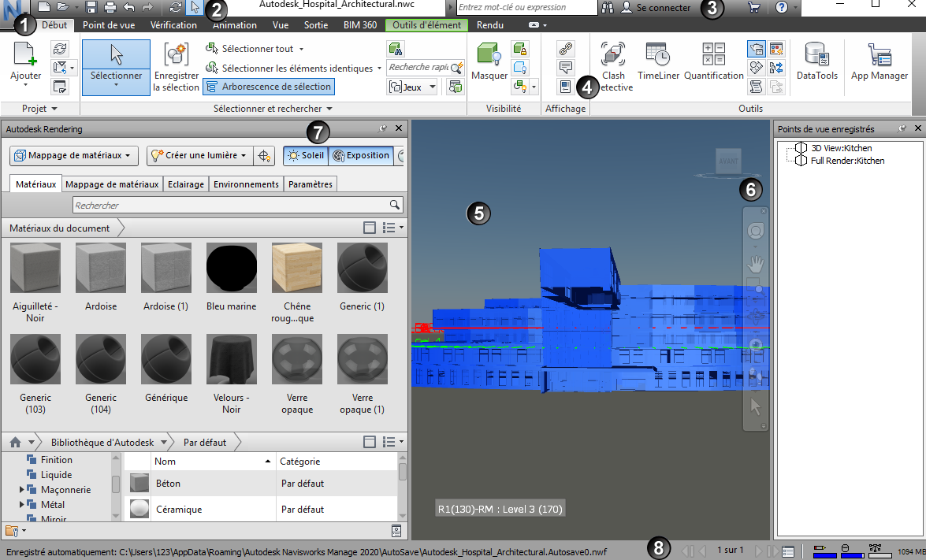926x560 pixels.
Task: Select 3D View:Kitchen saved viewpoint
Action: point(841,148)
